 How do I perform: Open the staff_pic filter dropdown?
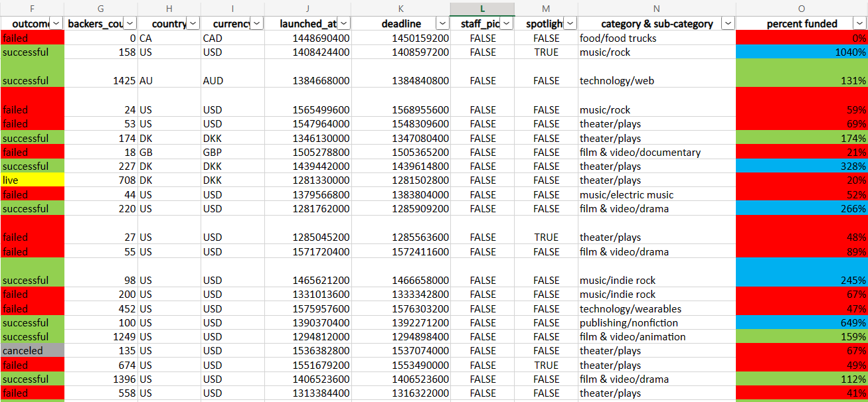coord(506,23)
